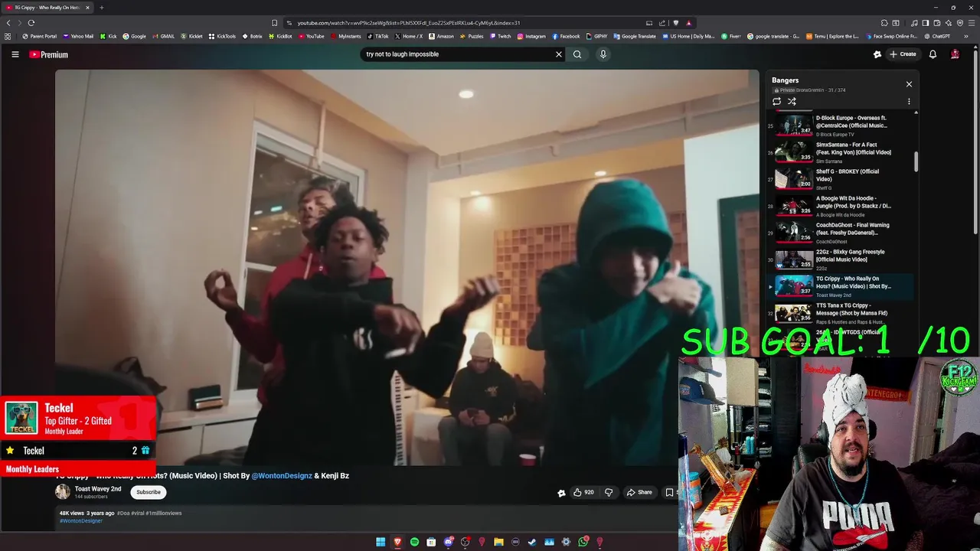Like the video with thumbs up
Image resolution: width=980 pixels, height=551 pixels.
583,492
